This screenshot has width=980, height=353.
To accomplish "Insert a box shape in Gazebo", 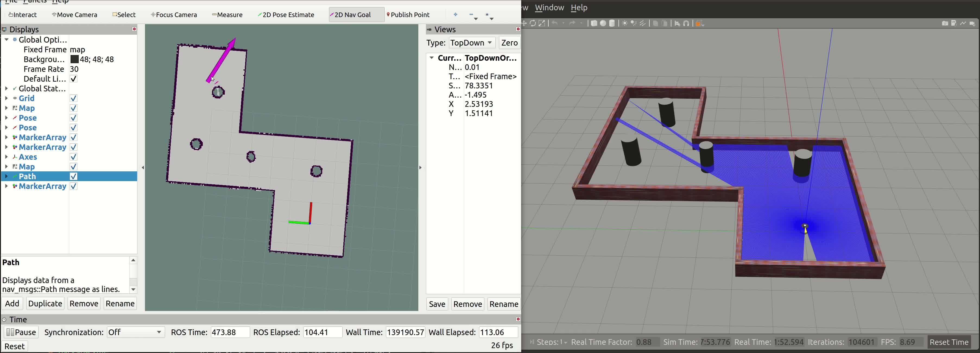I will [x=594, y=24].
